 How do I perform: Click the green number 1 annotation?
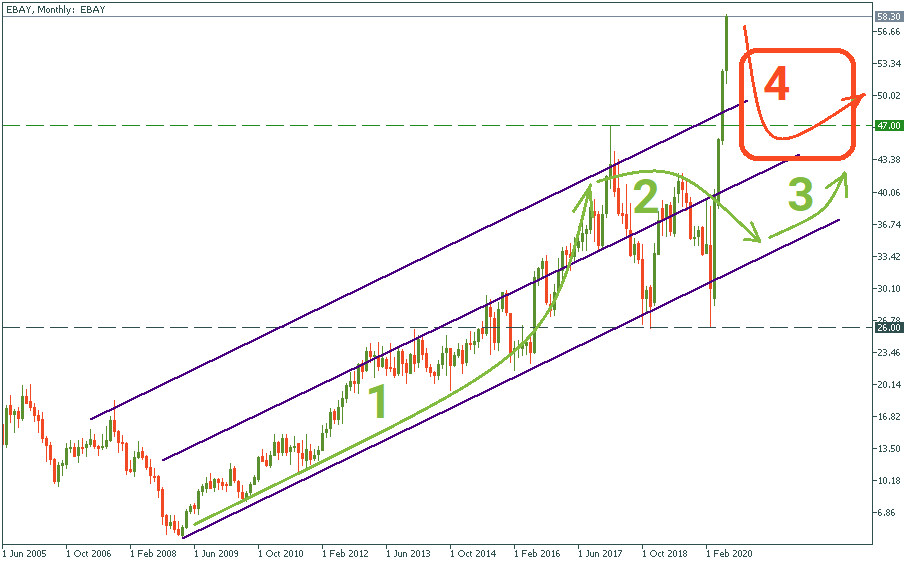tap(377, 403)
